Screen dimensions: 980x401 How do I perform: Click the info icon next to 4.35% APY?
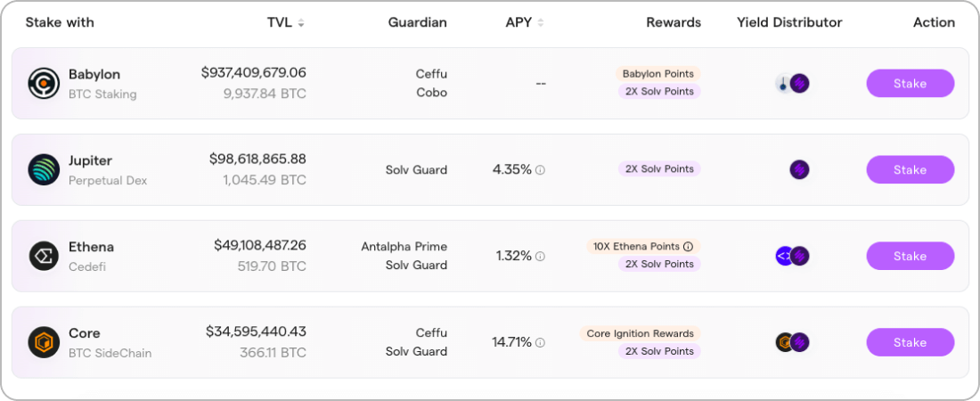click(x=541, y=169)
